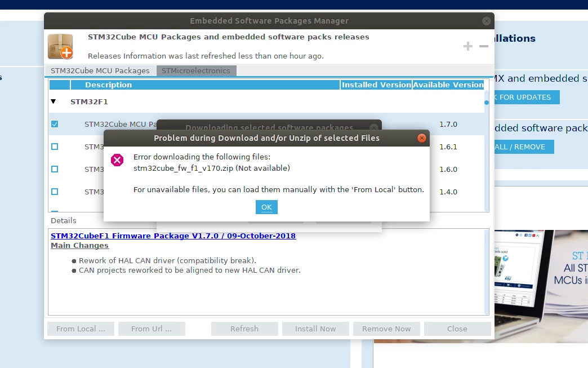Collapse the STM32F1 tree group
Screen dimensions: 588x368
[x=54, y=101]
